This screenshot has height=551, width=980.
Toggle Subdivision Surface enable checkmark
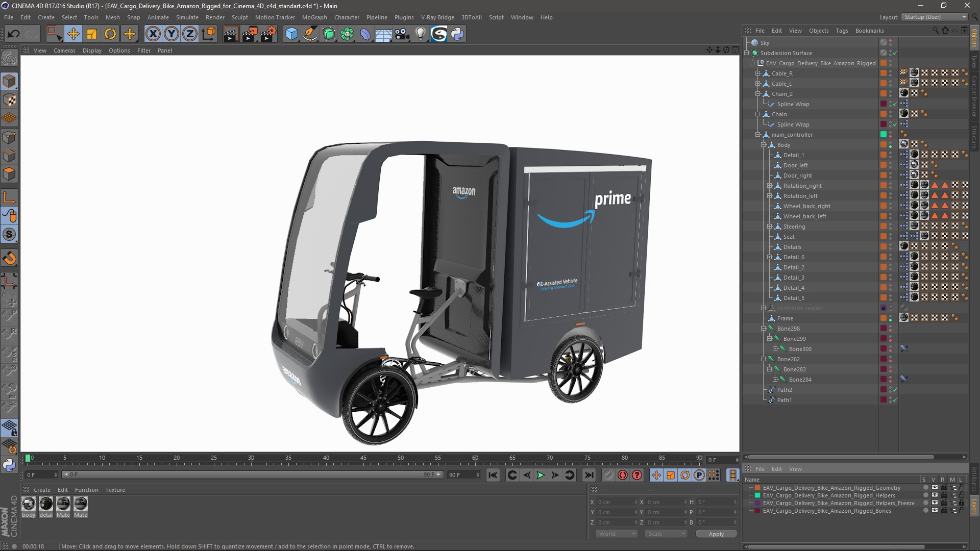click(895, 53)
